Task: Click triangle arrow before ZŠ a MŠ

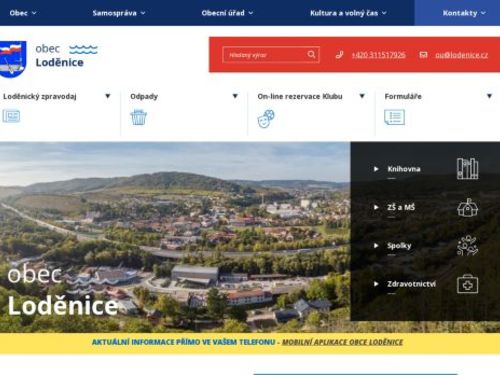Action: [376, 207]
